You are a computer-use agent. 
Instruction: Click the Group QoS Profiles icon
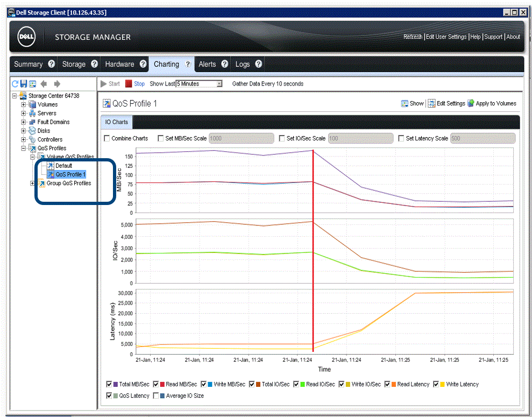coord(41,183)
